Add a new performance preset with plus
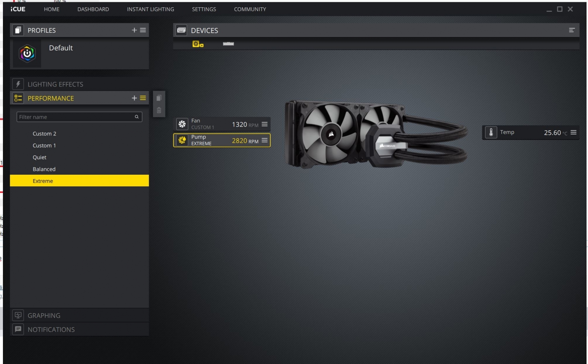The width and height of the screenshot is (588, 364). (134, 98)
